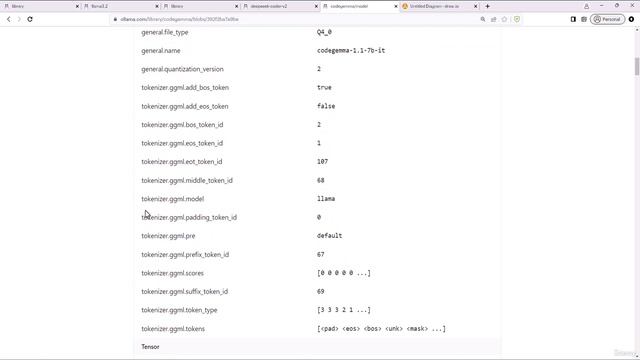The height and width of the screenshot is (360, 640).
Task: Close the codegemma/model tab
Action: coord(396,7)
